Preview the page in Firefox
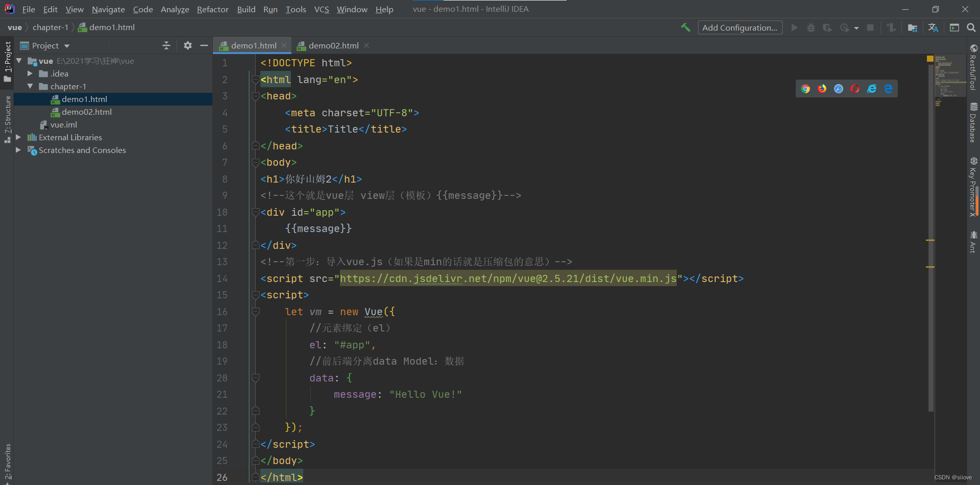980x485 pixels. tap(822, 88)
